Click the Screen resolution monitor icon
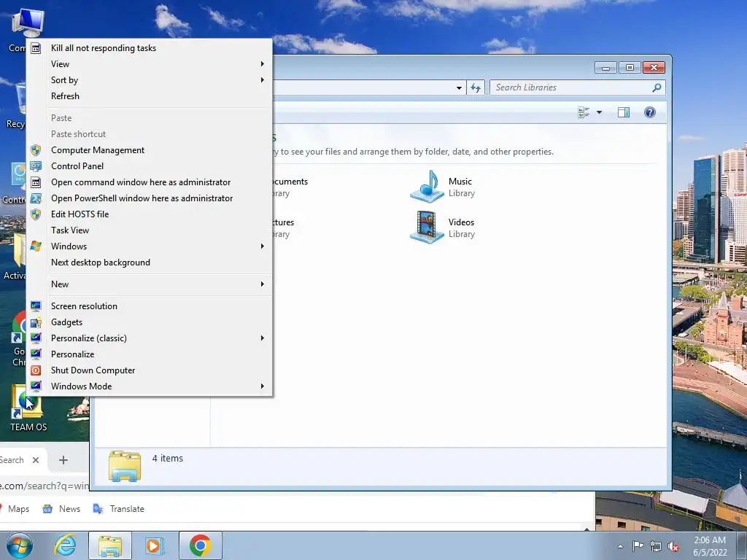 (36, 306)
